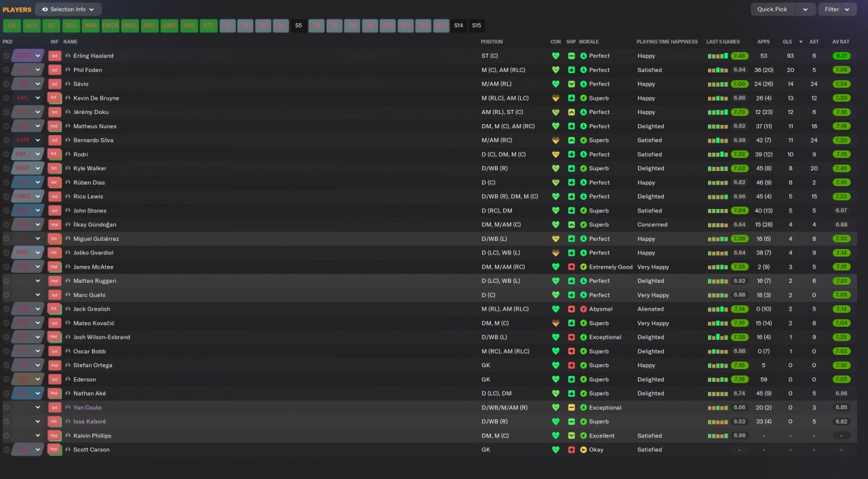Screen dimensions: 868x479
Task: Select the S15 substitute slot
Action: coord(477,26)
